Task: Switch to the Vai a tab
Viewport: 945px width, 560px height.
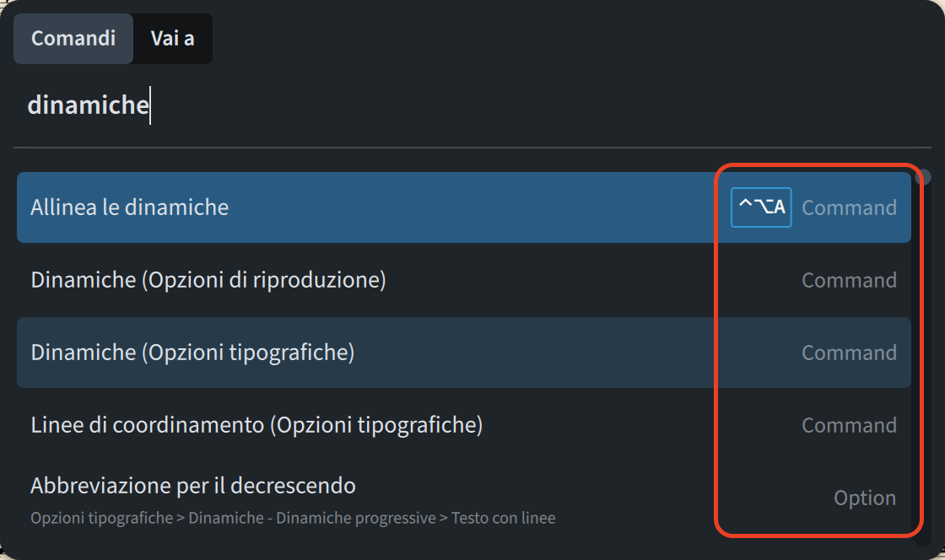Action: (x=172, y=39)
